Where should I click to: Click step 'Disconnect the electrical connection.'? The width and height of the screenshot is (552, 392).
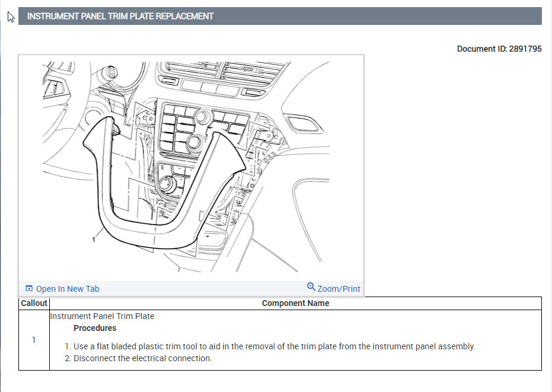[142, 358]
